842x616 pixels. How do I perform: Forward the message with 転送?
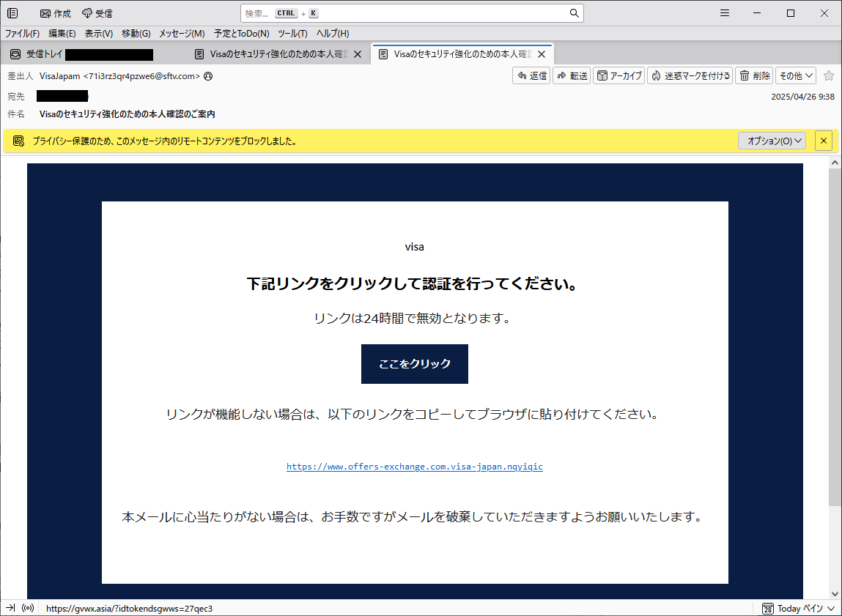coord(572,75)
